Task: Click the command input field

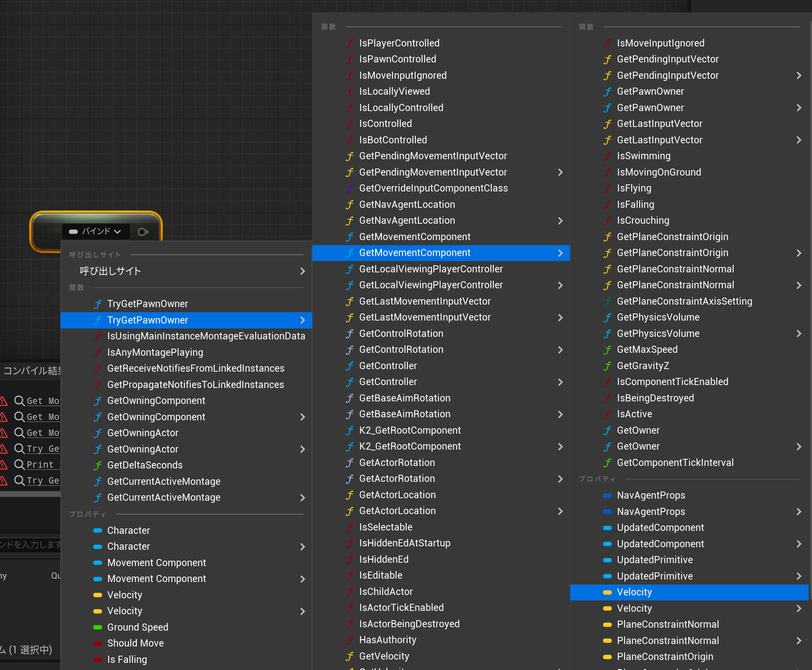Action: [30, 544]
